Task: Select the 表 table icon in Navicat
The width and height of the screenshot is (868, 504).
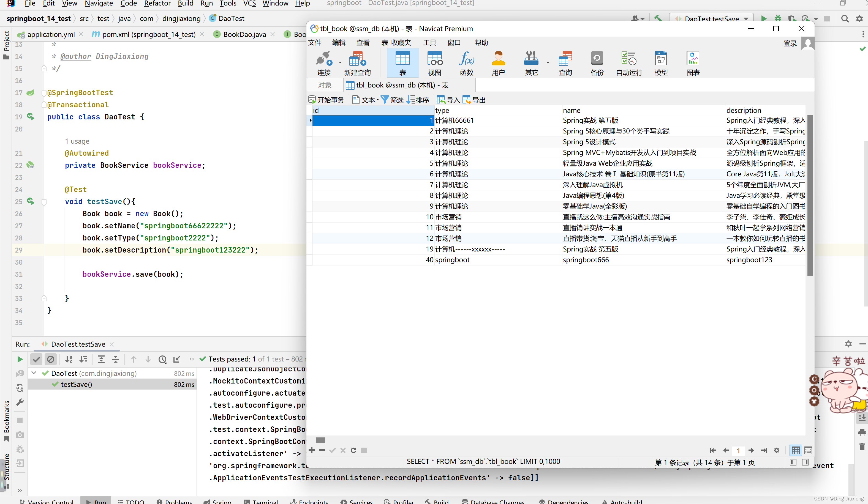Action: coord(402,63)
